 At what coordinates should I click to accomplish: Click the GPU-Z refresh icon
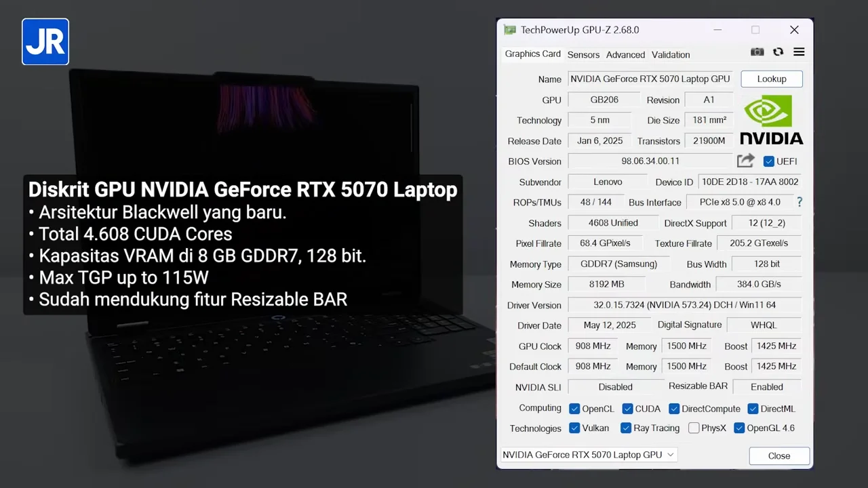pyautogui.click(x=778, y=52)
